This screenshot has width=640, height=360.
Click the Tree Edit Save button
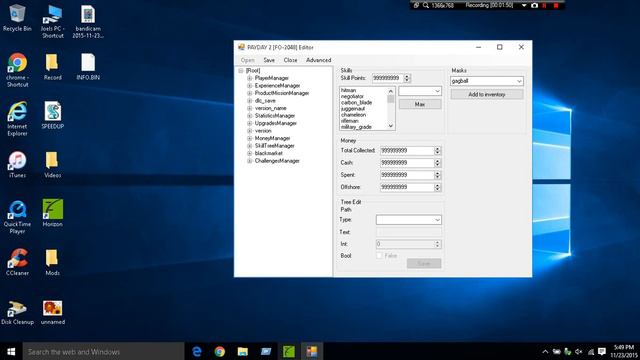click(424, 264)
